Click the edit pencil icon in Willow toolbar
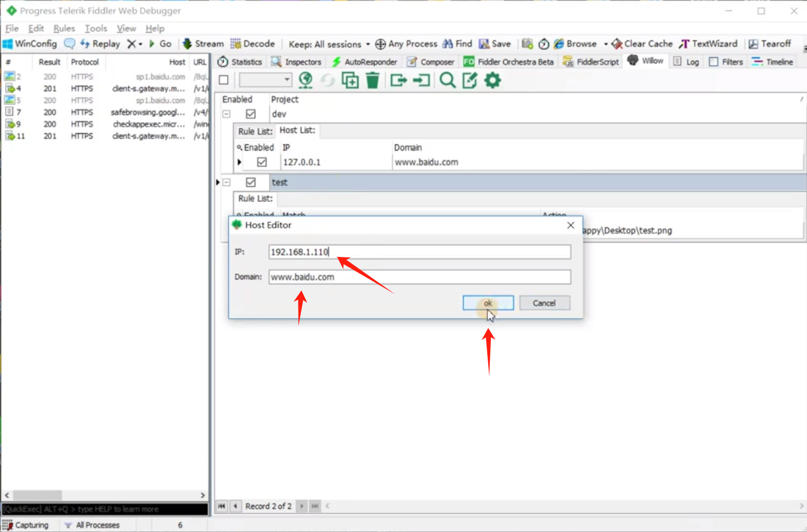The height and width of the screenshot is (532, 807). 469,80
